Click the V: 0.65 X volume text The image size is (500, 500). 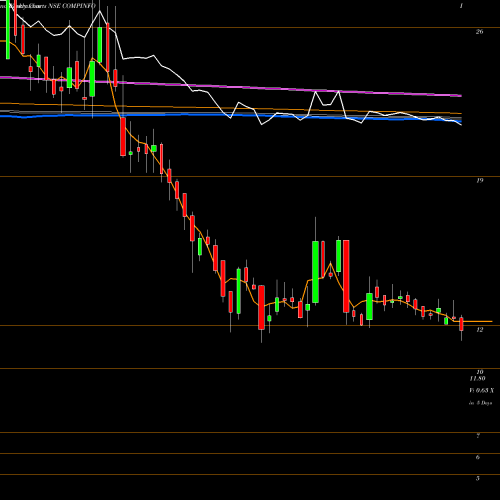pyautogui.click(x=482, y=390)
